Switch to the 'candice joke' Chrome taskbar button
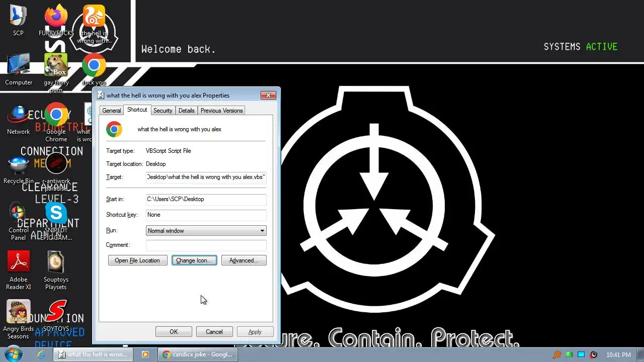 click(x=197, y=354)
